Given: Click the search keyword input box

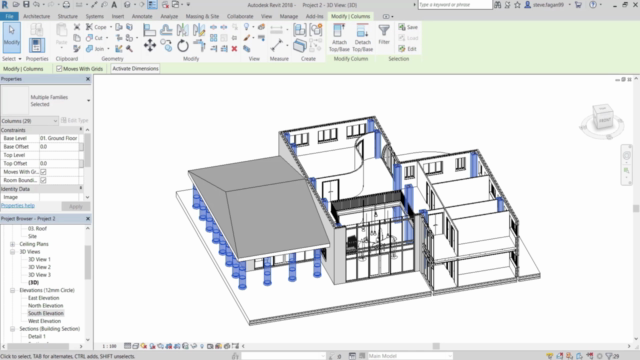Looking at the screenshot, I should click(455, 4).
